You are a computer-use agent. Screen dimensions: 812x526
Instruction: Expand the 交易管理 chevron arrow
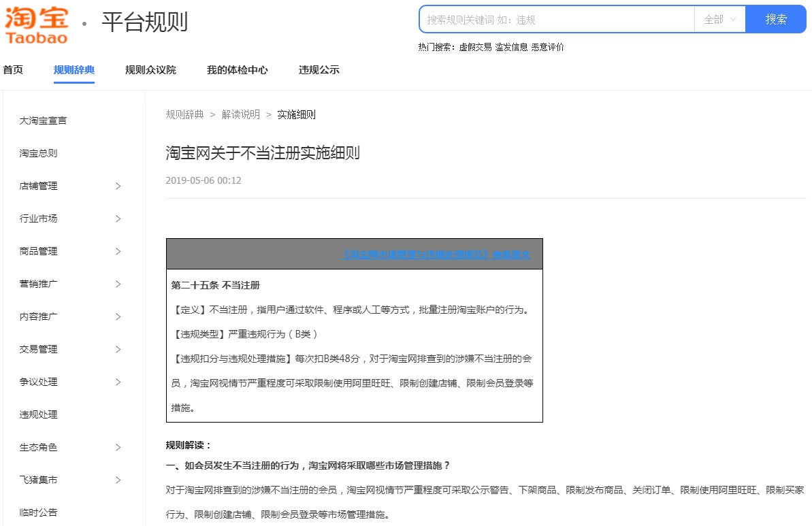coord(118,349)
